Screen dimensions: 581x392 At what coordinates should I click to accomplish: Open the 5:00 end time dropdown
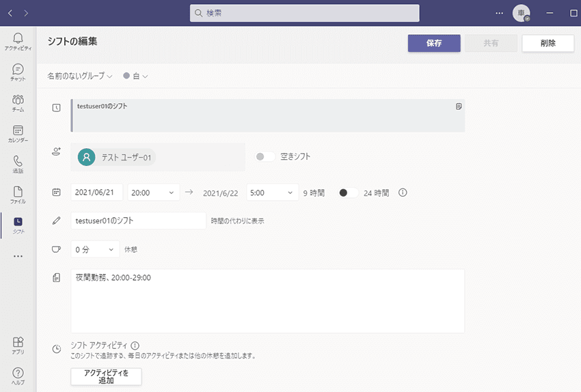272,193
